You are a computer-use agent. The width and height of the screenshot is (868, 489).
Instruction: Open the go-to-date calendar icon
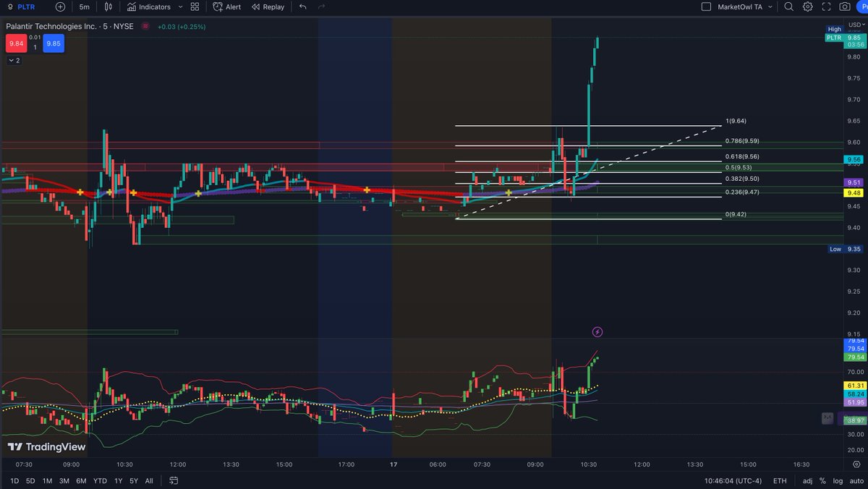pyautogui.click(x=174, y=481)
